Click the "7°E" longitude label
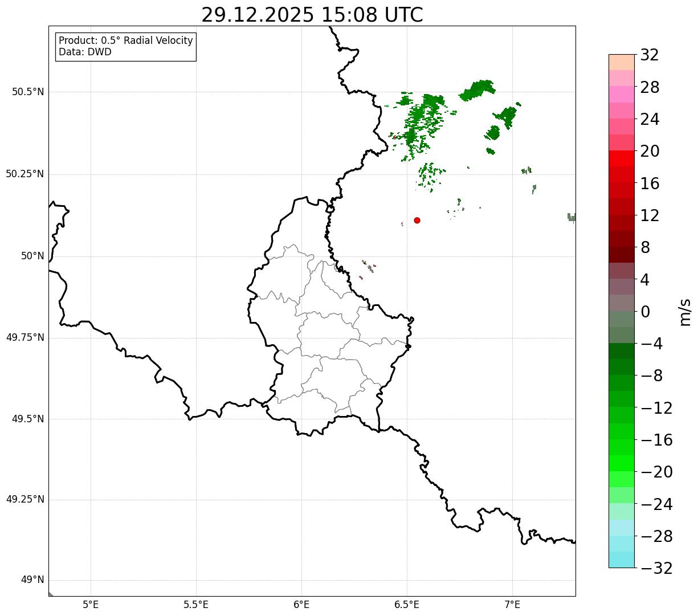 coord(512,605)
